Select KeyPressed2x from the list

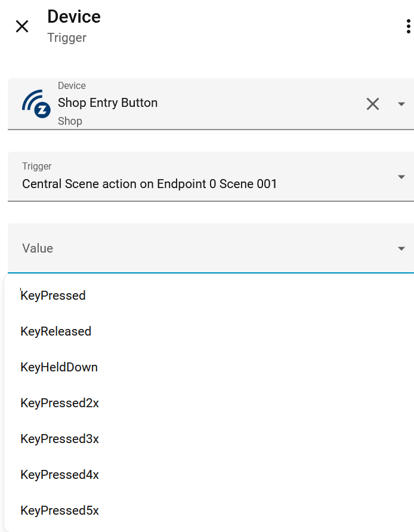tap(60, 403)
